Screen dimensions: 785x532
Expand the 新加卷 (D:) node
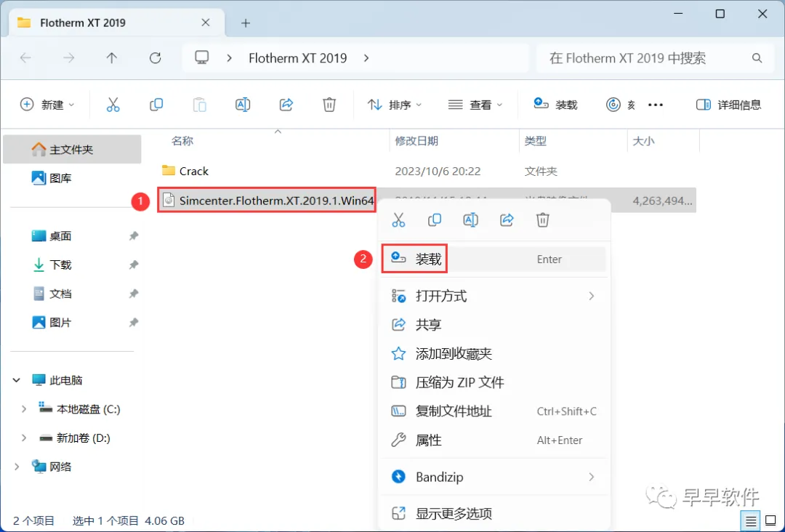pos(23,438)
